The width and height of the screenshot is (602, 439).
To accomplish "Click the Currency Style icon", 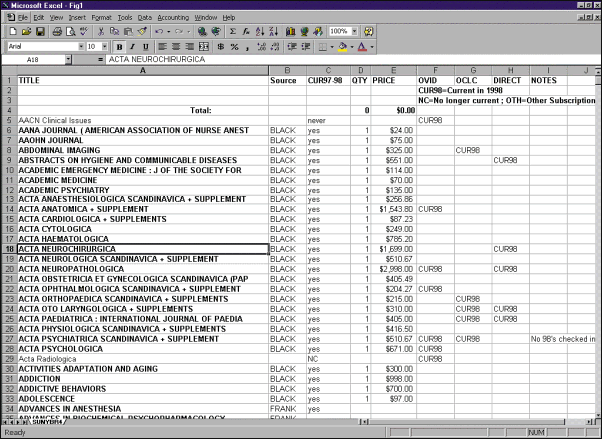I will click(x=221, y=47).
